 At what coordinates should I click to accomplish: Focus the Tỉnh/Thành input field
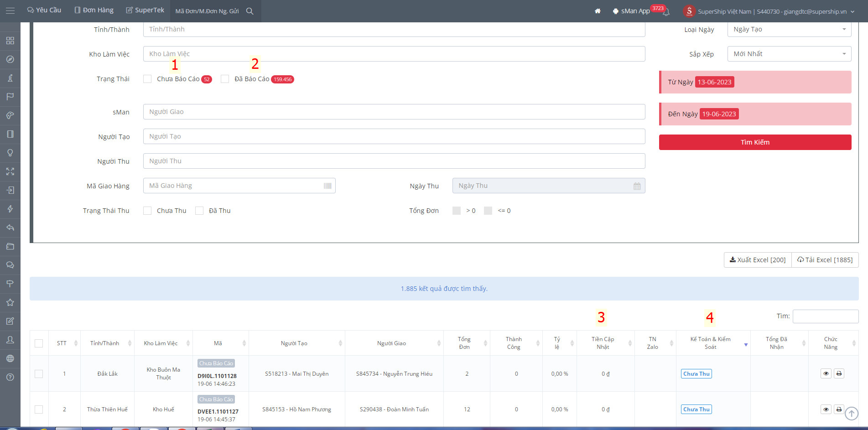(x=394, y=29)
